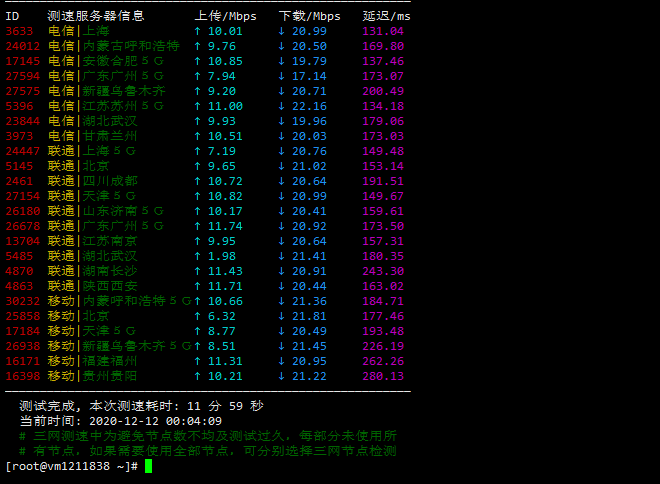Click the 下载/Mbps column header
This screenshot has height=484, width=660.
tap(309, 16)
